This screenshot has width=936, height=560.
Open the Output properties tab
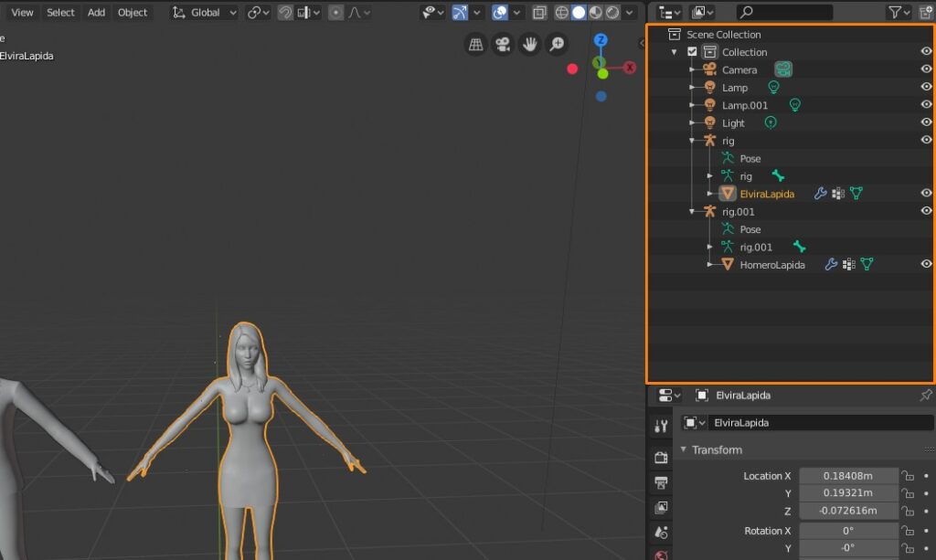[661, 482]
